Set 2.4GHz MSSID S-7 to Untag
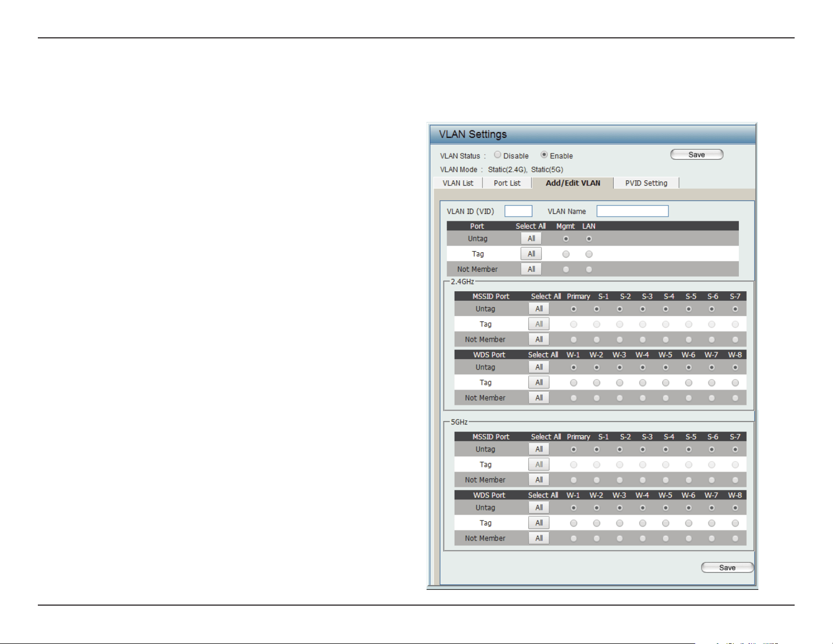 click(x=735, y=309)
